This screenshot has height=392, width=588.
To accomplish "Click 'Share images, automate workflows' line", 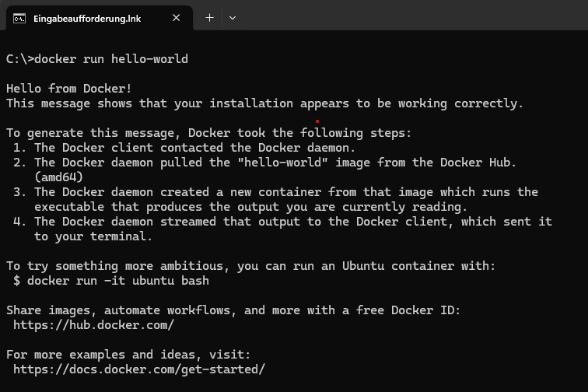I will point(233,310).
